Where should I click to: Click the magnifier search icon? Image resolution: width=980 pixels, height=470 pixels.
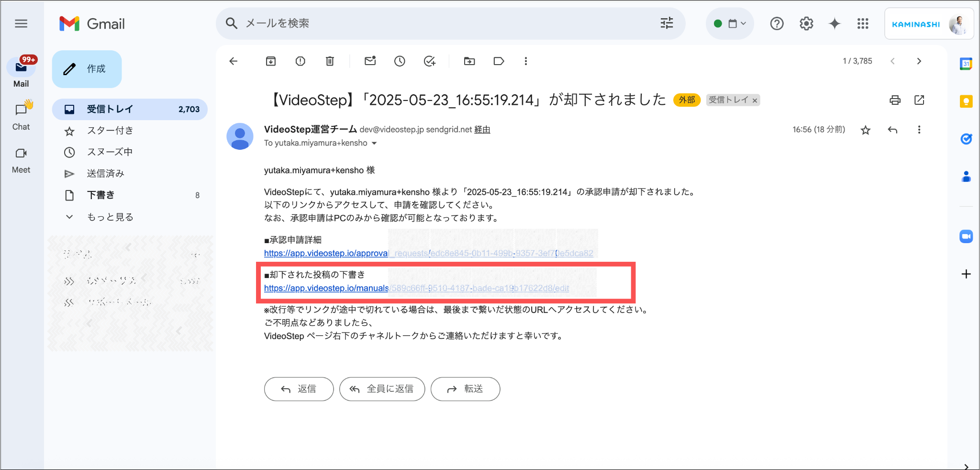232,23
